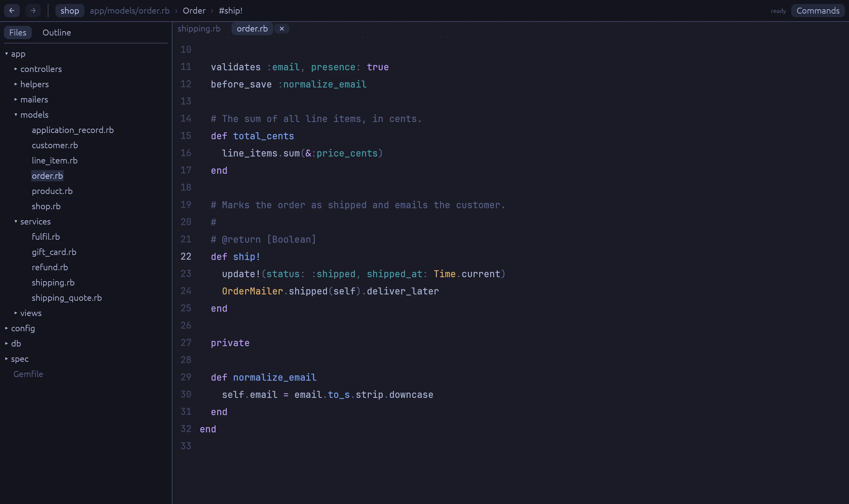This screenshot has height=504, width=849.
Task: Click the :normalize_email symbol on line 12
Action: (x=322, y=85)
